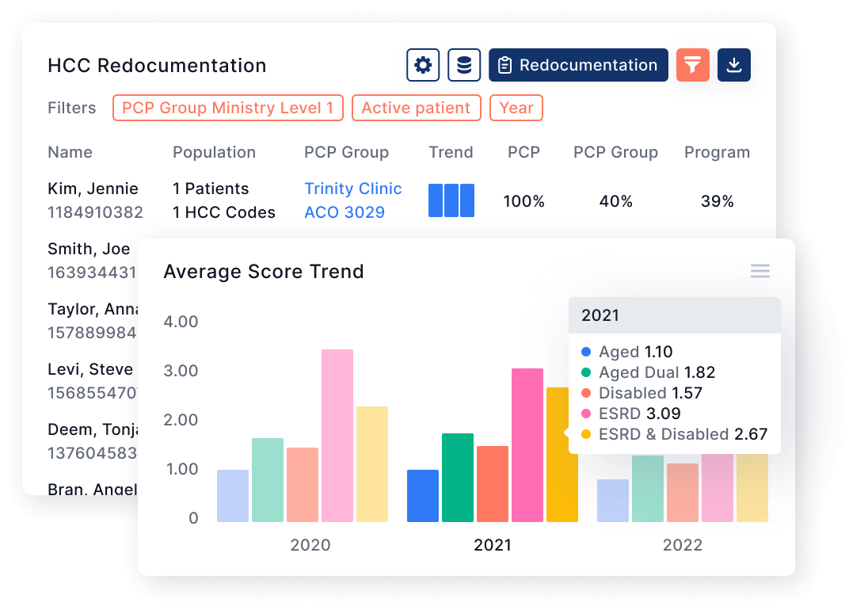Viewport: 868px width, 610px height.
Task: Select the 2022 label below the chart
Action: (x=683, y=545)
